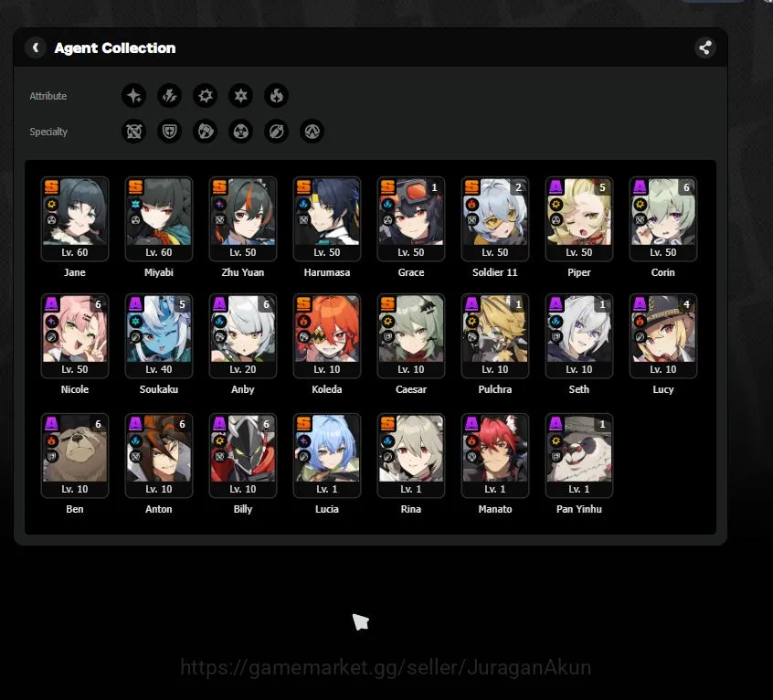Screen dimensions: 773x700
Task: View Caesar's agent card
Action: click(x=410, y=336)
